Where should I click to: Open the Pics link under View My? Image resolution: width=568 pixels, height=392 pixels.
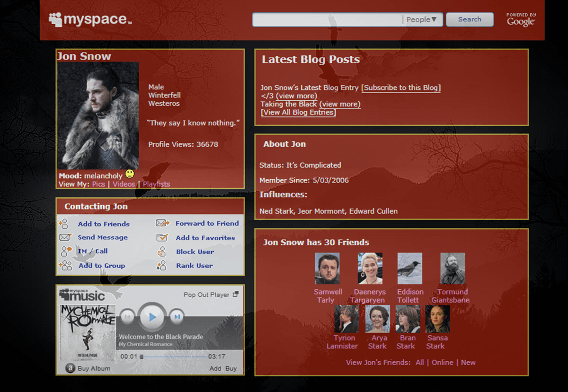click(x=98, y=184)
